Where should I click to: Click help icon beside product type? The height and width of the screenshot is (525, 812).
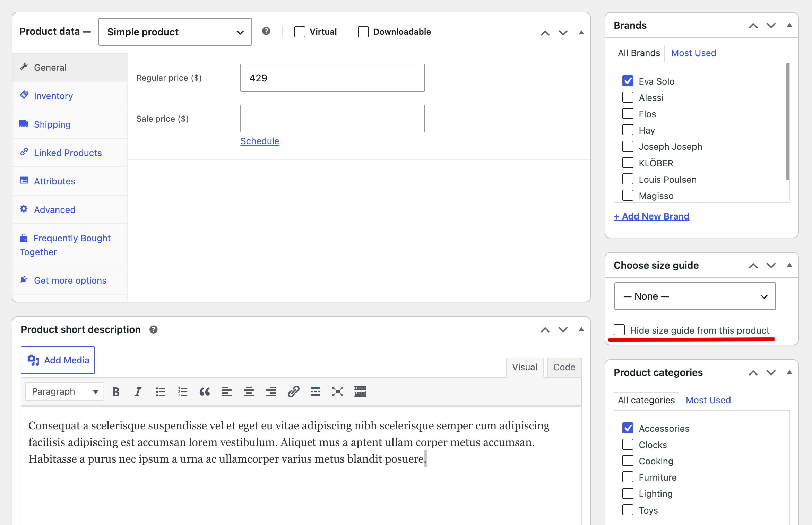tap(266, 31)
